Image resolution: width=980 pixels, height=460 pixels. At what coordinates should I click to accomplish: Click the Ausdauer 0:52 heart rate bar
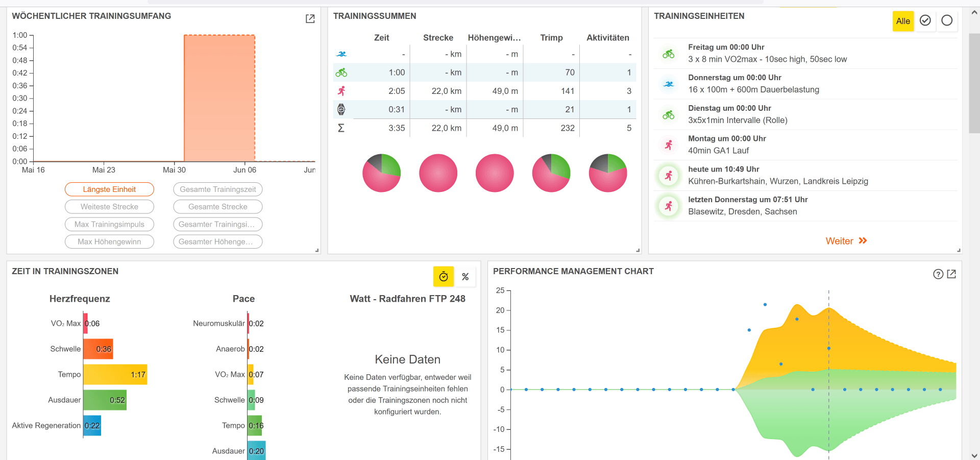(x=105, y=400)
